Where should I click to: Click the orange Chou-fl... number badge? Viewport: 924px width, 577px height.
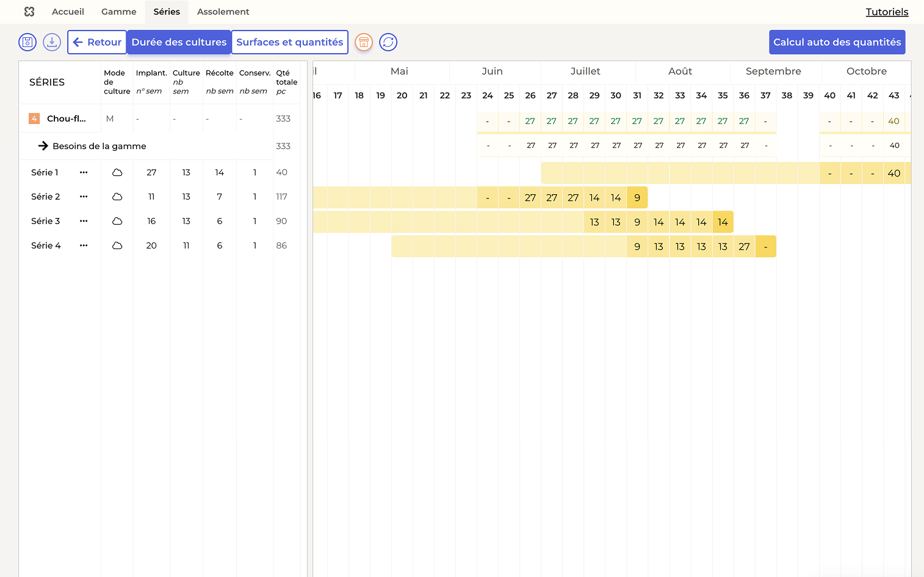pyautogui.click(x=34, y=118)
